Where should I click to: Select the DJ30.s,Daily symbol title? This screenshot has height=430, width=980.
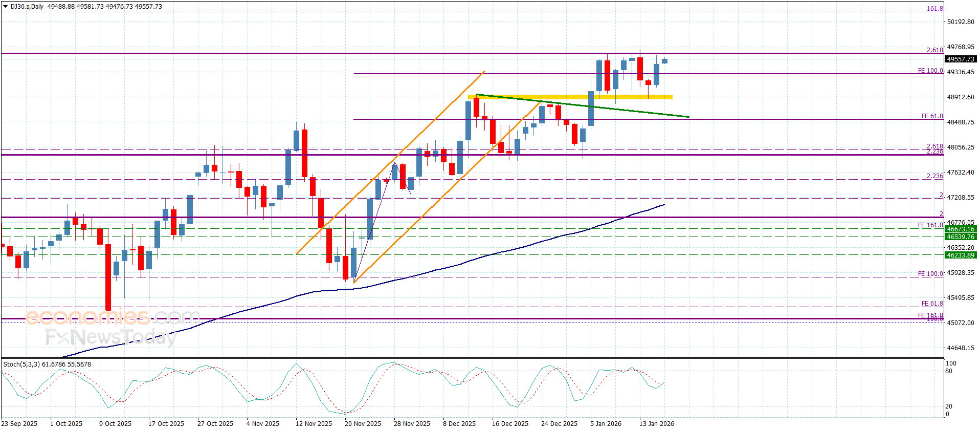point(27,7)
